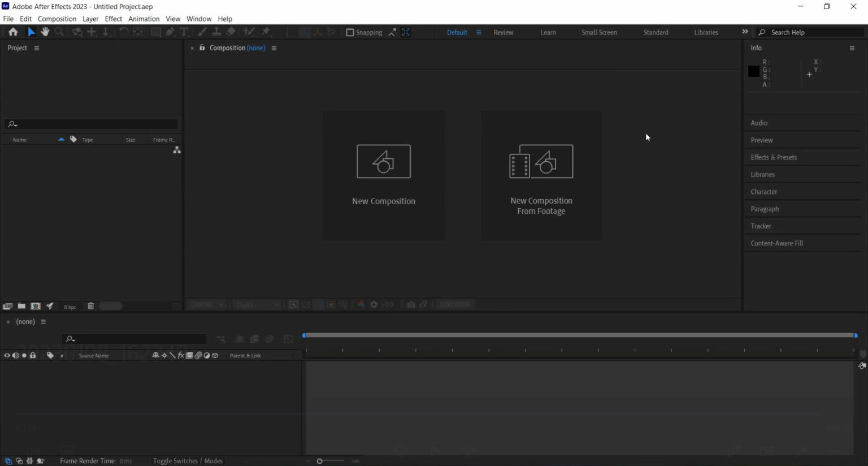Enable the Snapping checkbox
The height and width of the screenshot is (466, 868).
(350, 32)
